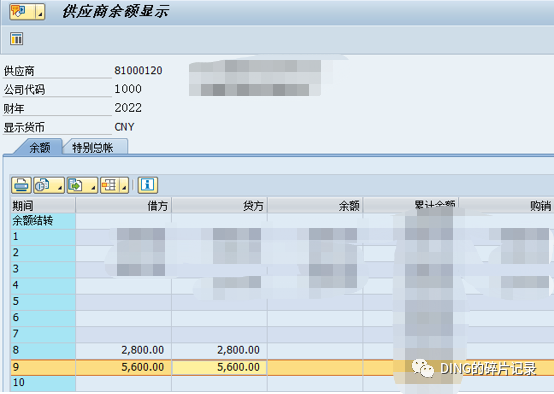Image resolution: width=554 pixels, height=394 pixels.
Task: Click the 显示货币 field label
Action: point(24,127)
